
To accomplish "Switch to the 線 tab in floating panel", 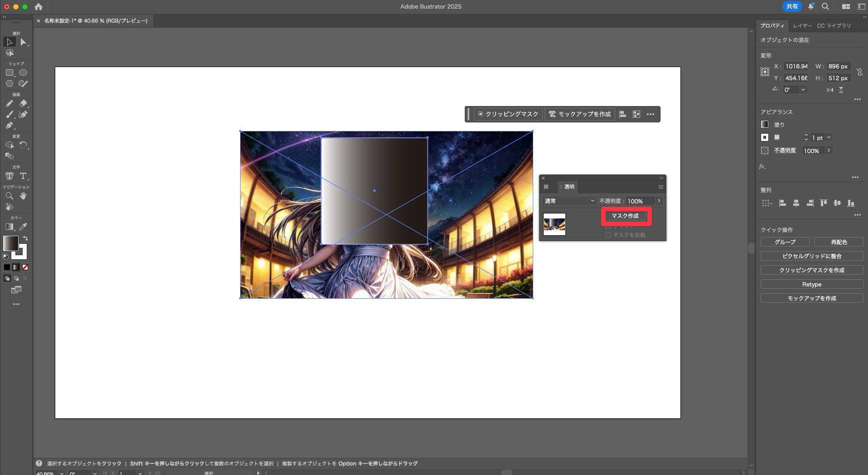I will coord(546,187).
